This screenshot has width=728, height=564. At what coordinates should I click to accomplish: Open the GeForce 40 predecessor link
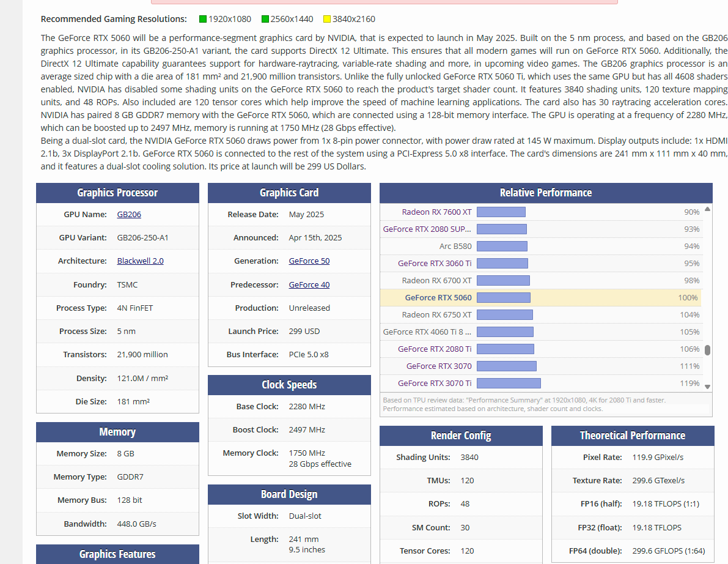tap(309, 284)
